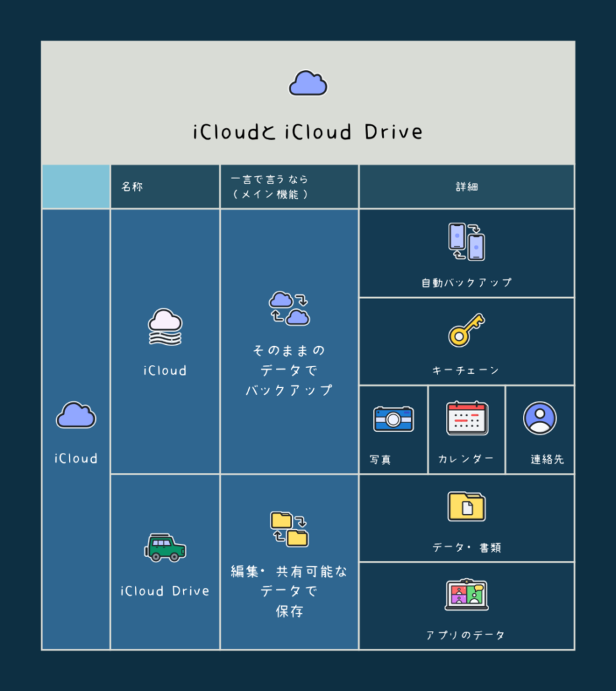Click the cloud icon in left column
The height and width of the screenshot is (691, 616).
[76, 416]
